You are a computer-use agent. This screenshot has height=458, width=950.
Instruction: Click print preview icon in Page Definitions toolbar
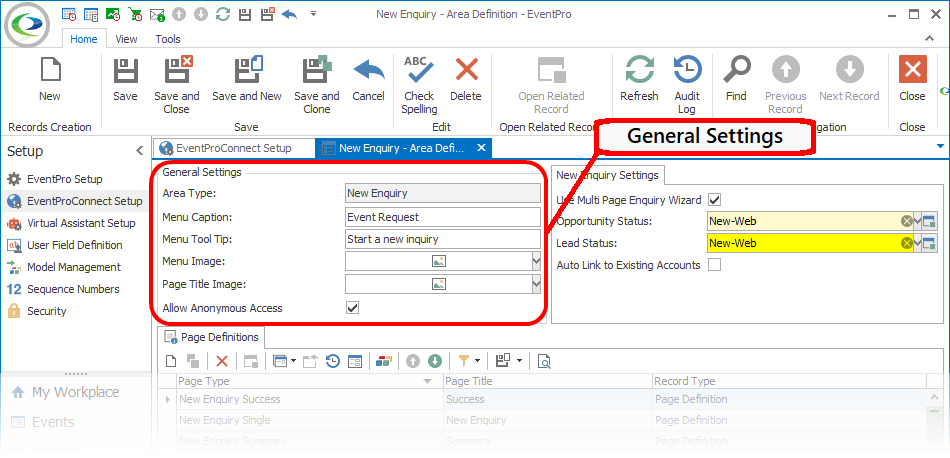545,361
